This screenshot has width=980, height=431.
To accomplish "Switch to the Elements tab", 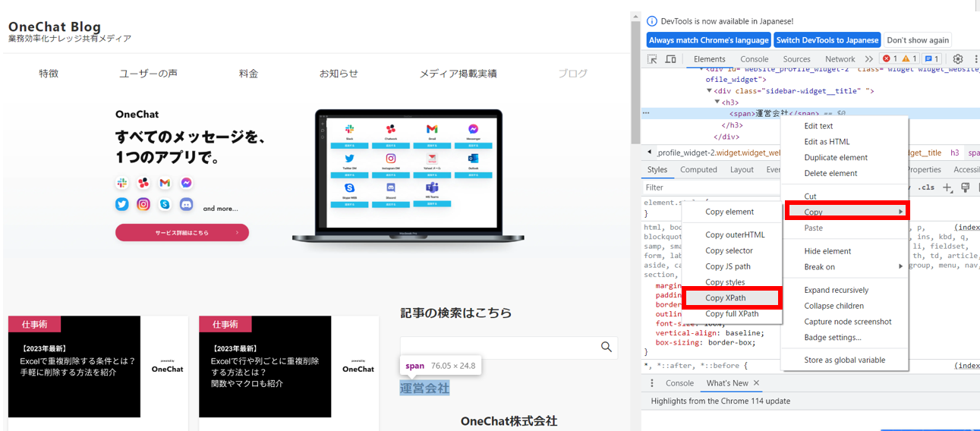I will pos(710,59).
